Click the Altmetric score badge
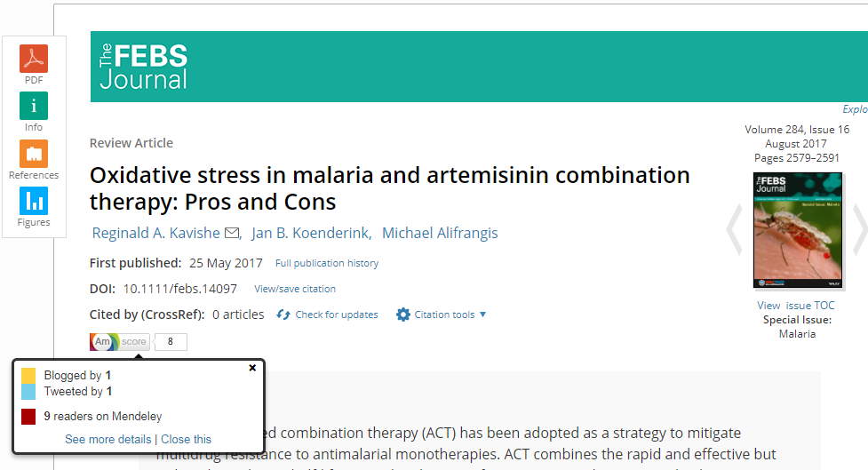The height and width of the screenshot is (470, 868). [120, 341]
